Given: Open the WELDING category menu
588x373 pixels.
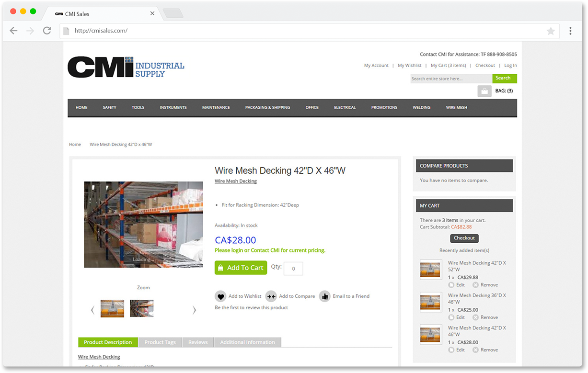Looking at the screenshot, I should click(422, 108).
